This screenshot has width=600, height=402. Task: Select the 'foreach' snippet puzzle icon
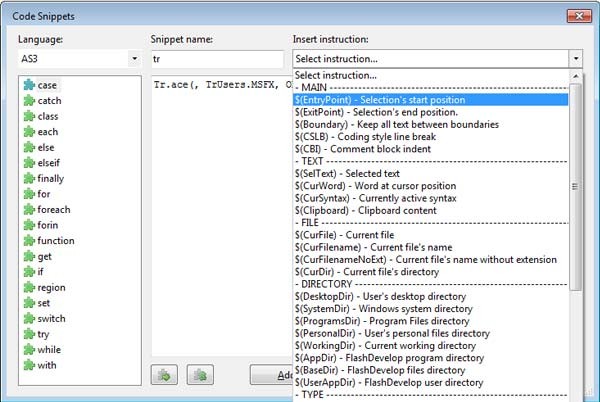point(29,210)
